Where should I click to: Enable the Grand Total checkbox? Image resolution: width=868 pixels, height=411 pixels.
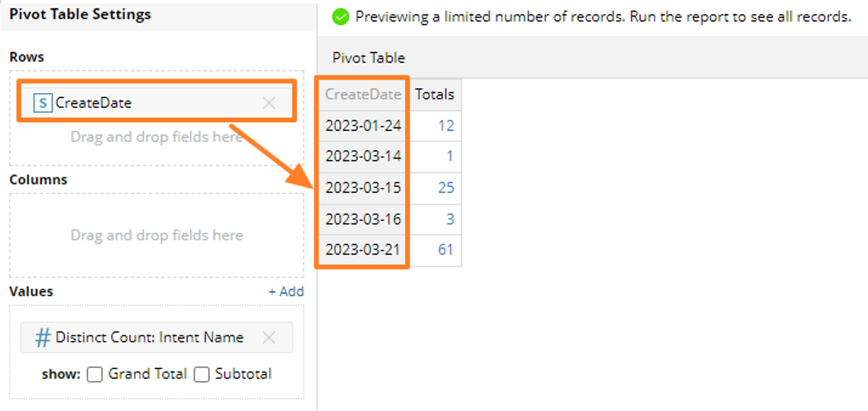pyautogui.click(x=95, y=374)
